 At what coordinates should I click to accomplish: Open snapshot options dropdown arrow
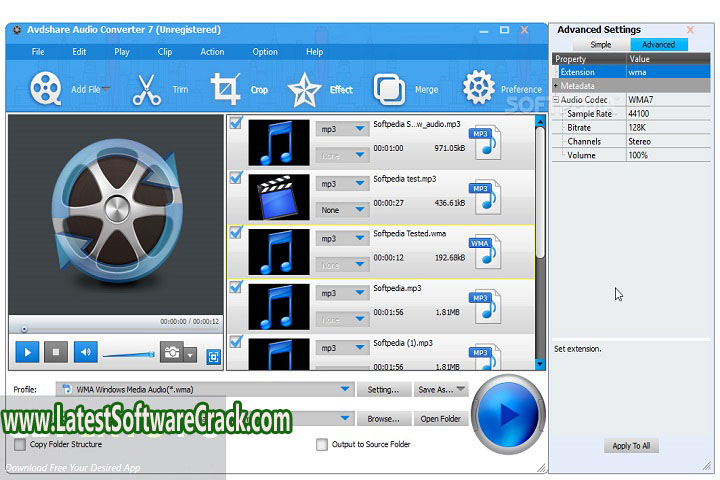pyautogui.click(x=190, y=355)
